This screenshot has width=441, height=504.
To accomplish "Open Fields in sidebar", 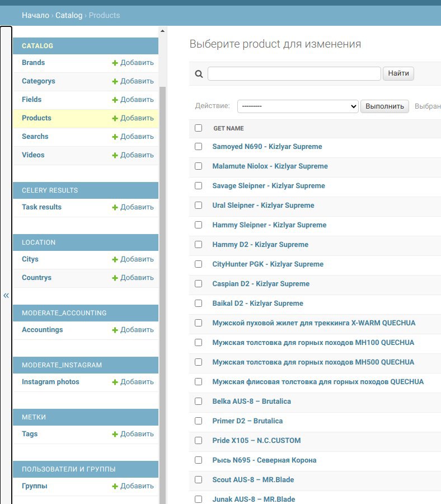I will click(31, 99).
